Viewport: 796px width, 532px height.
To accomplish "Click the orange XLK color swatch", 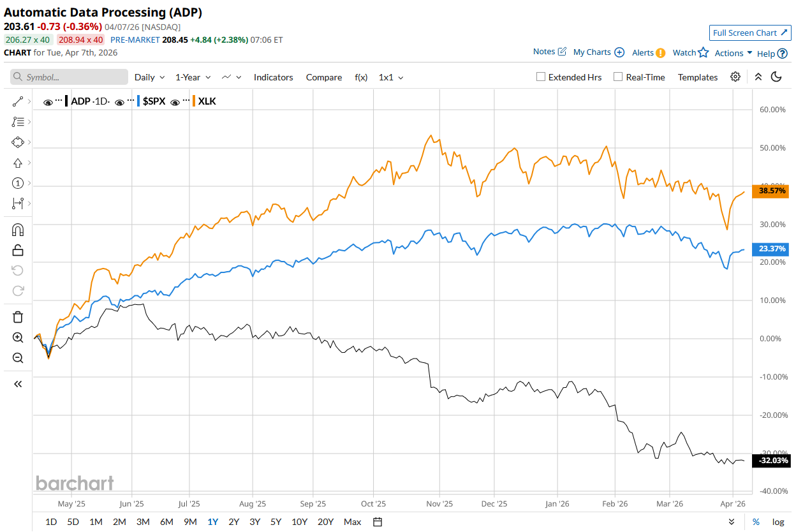I will pyautogui.click(x=193, y=101).
